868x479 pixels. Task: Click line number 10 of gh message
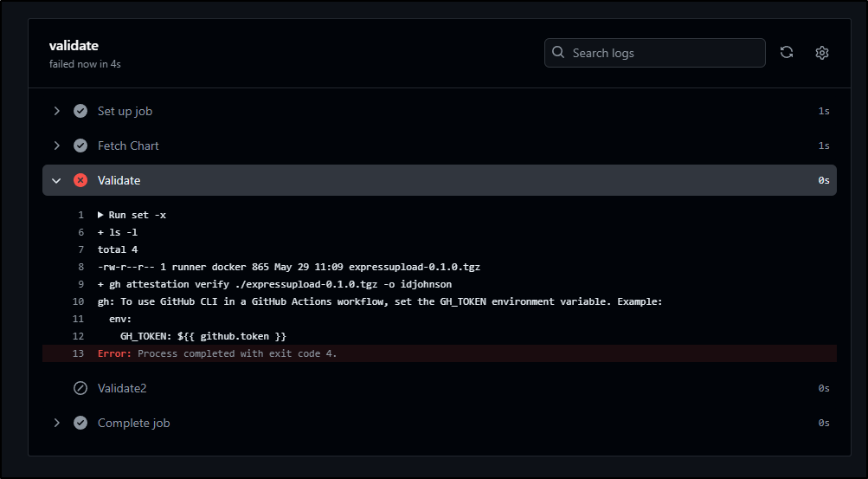[78, 301]
